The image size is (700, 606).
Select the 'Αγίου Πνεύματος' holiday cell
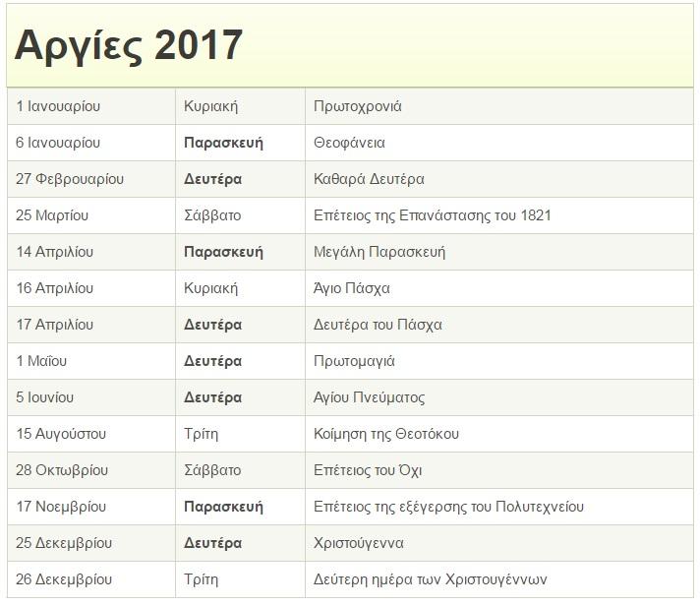click(369, 397)
